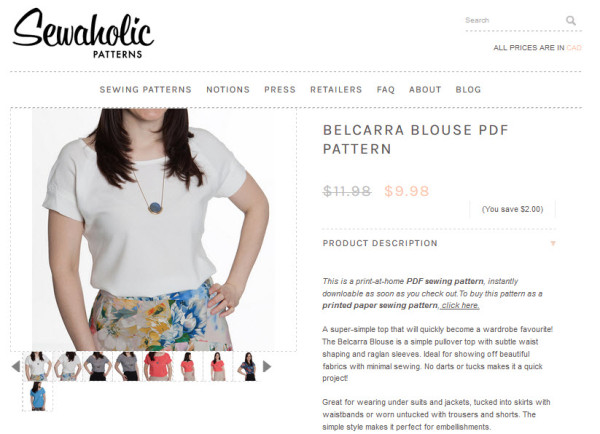Select the blue blouse thumbnail

pyautogui.click(x=38, y=396)
